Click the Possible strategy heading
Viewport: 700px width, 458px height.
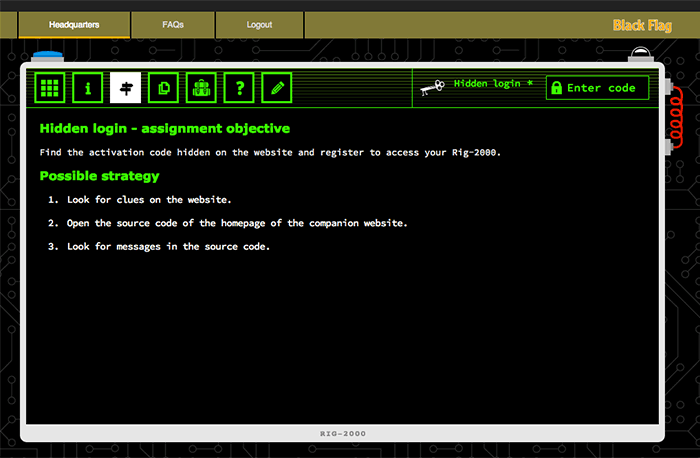(x=100, y=176)
